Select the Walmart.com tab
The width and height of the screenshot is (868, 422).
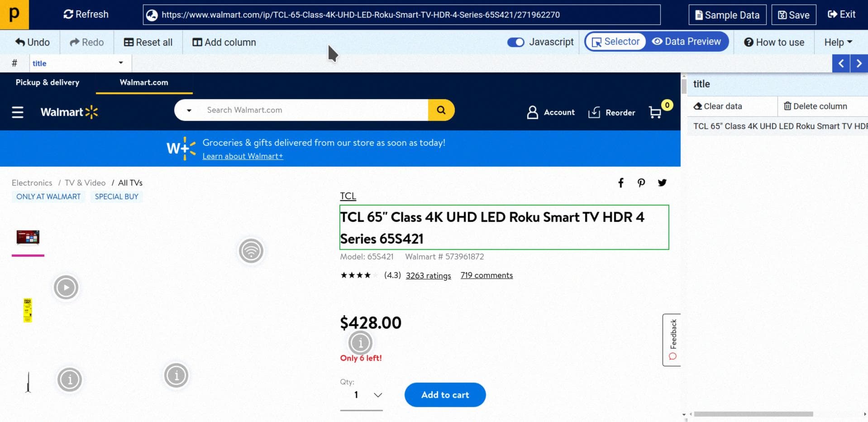click(144, 82)
